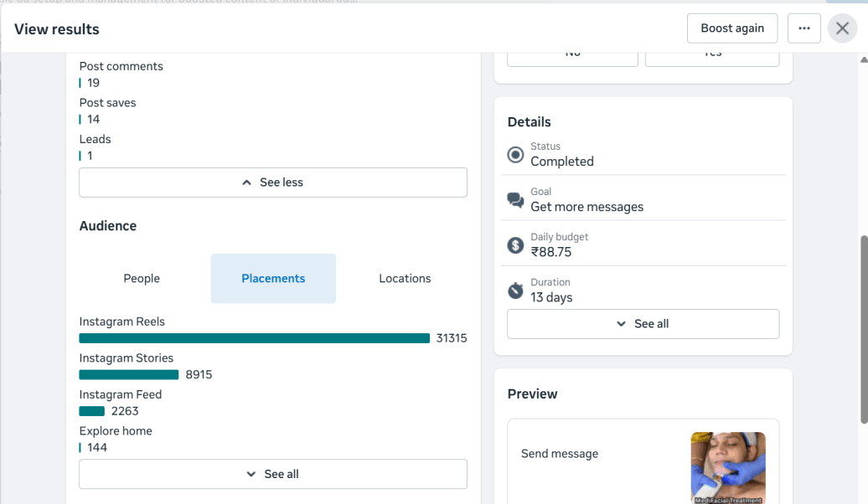The height and width of the screenshot is (504, 868).
Task: Open the MediFacial Treatment preview thumbnail
Action: coord(728,467)
